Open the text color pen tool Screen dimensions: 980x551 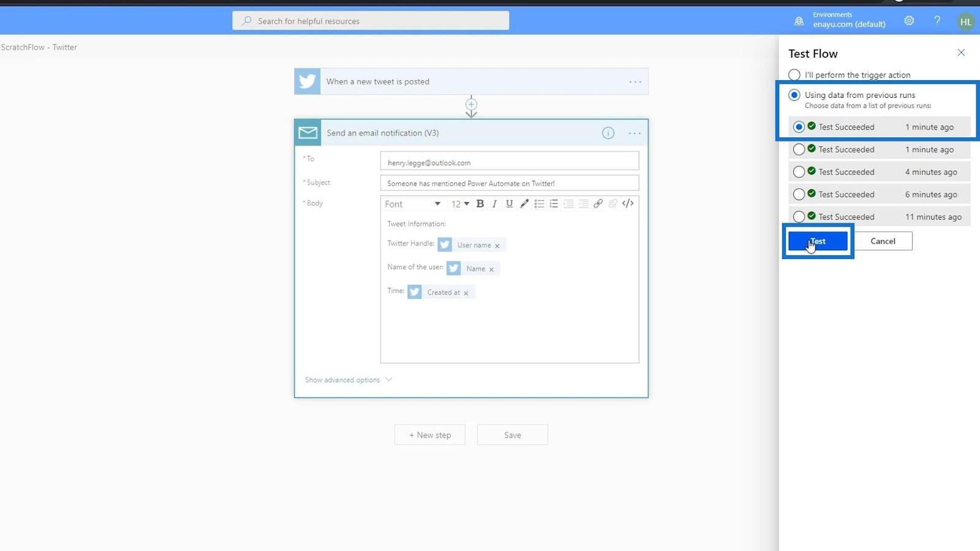click(524, 204)
